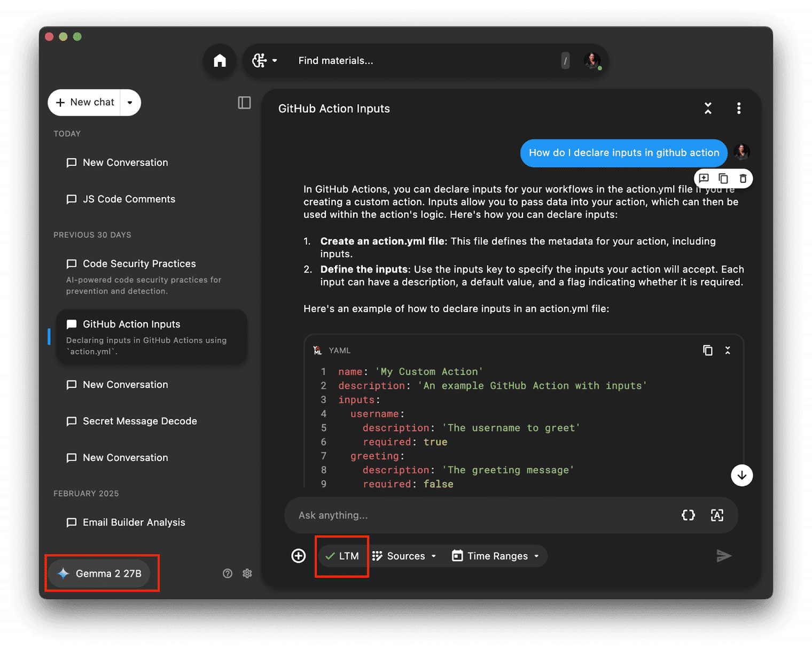Image resolution: width=812 pixels, height=651 pixels.
Task: Click the YAML language icon in code block
Action: (317, 351)
